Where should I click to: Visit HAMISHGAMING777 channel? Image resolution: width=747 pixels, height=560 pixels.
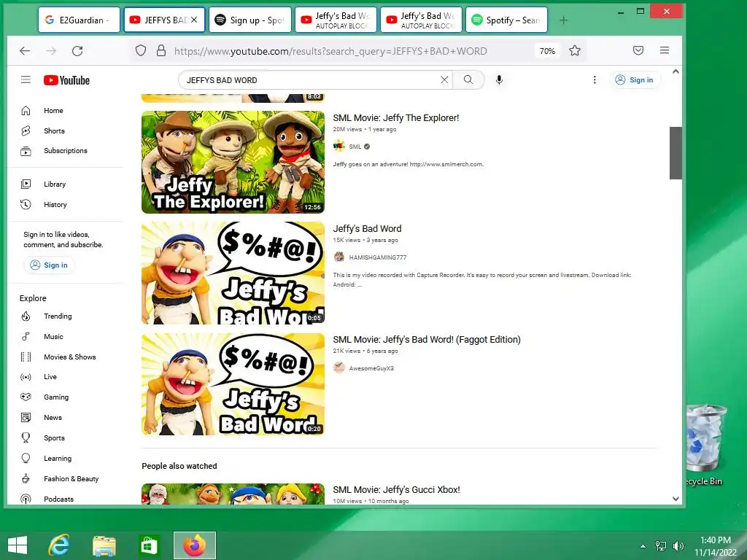coord(377,257)
